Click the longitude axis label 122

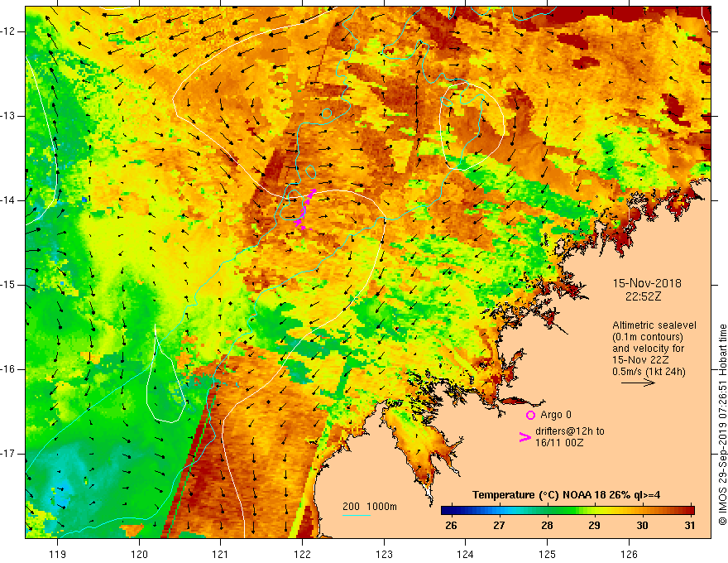point(302,554)
